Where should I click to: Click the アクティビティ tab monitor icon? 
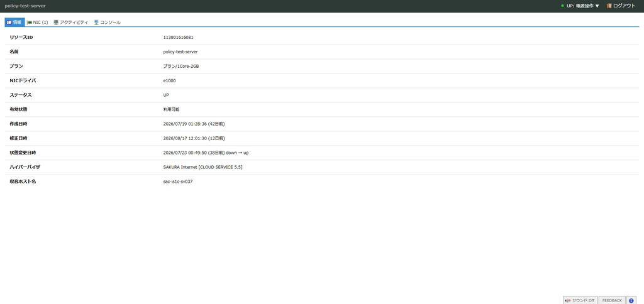tap(56, 22)
